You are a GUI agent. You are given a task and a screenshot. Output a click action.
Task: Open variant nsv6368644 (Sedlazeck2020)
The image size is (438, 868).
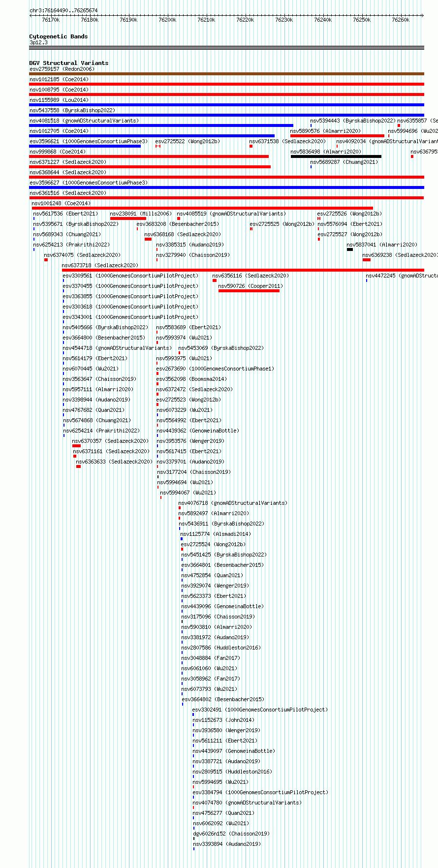coord(68,173)
